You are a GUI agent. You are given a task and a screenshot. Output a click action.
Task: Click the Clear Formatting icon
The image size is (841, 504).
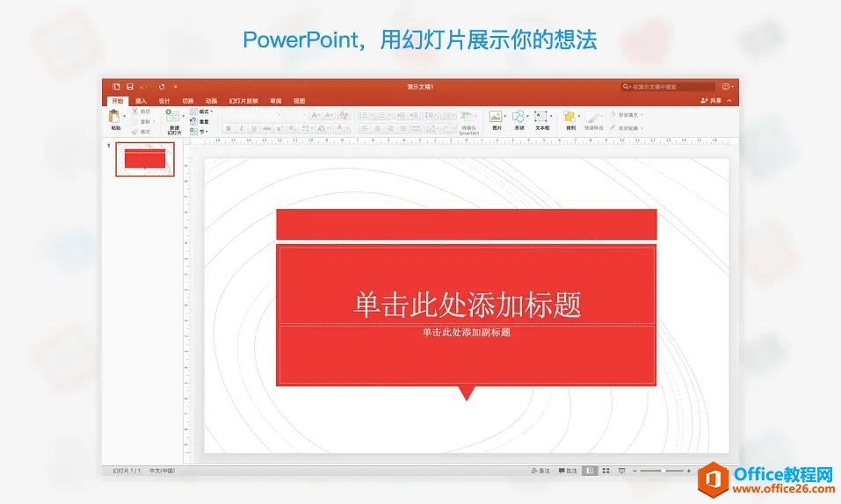(x=344, y=115)
